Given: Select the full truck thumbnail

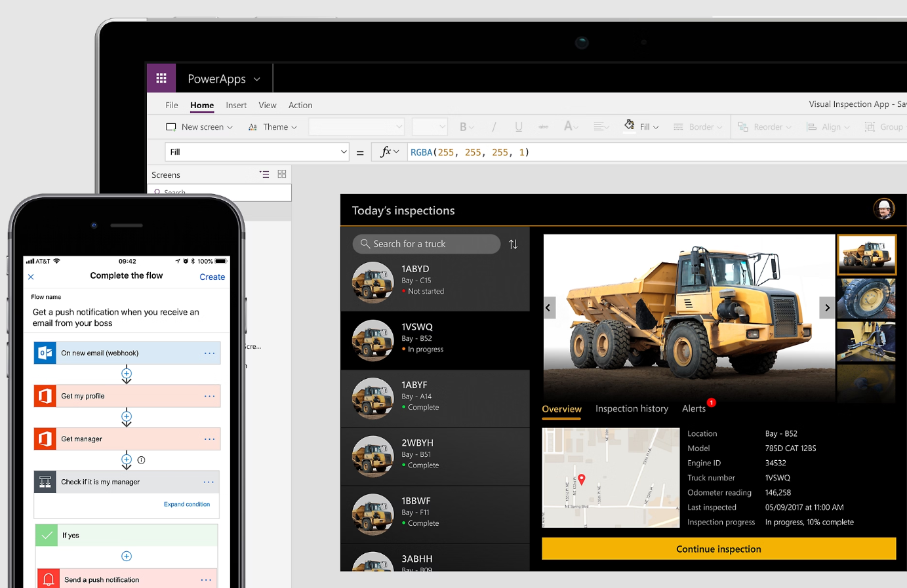Looking at the screenshot, I should tap(866, 254).
